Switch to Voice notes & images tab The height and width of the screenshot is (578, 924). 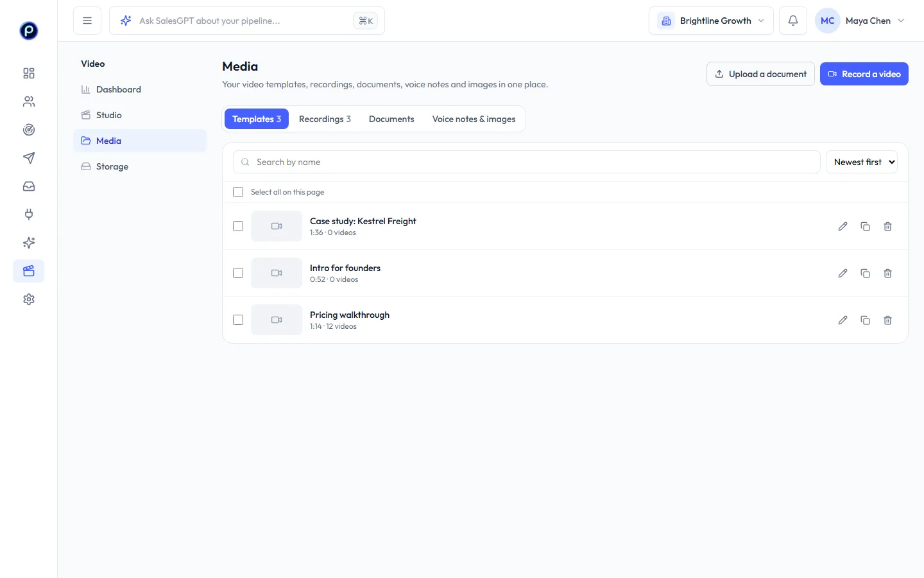pos(474,119)
